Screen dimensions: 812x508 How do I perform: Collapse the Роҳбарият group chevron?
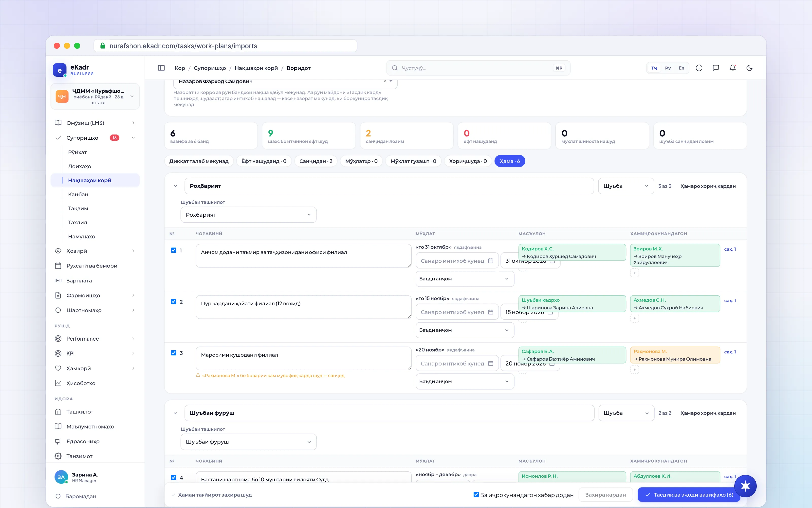(175, 186)
